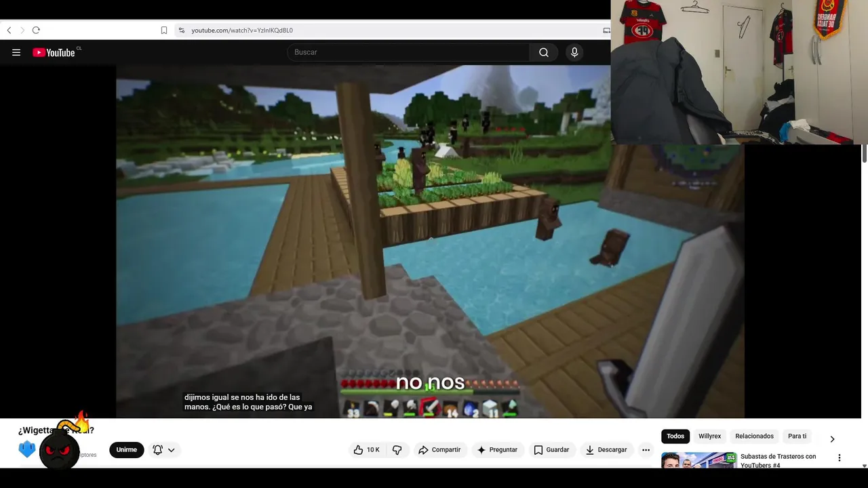868x488 pixels.
Task: Expand notification options chevron
Action: coord(172,450)
